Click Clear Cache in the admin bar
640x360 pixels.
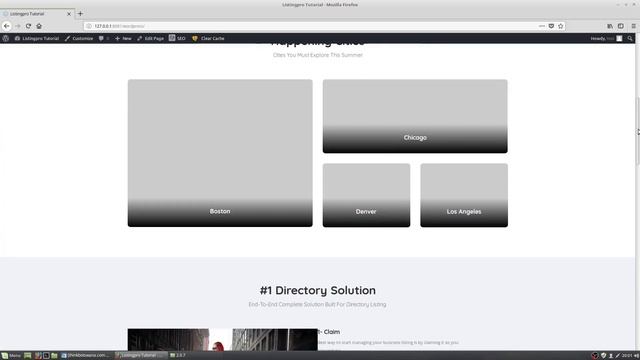[x=208, y=38]
